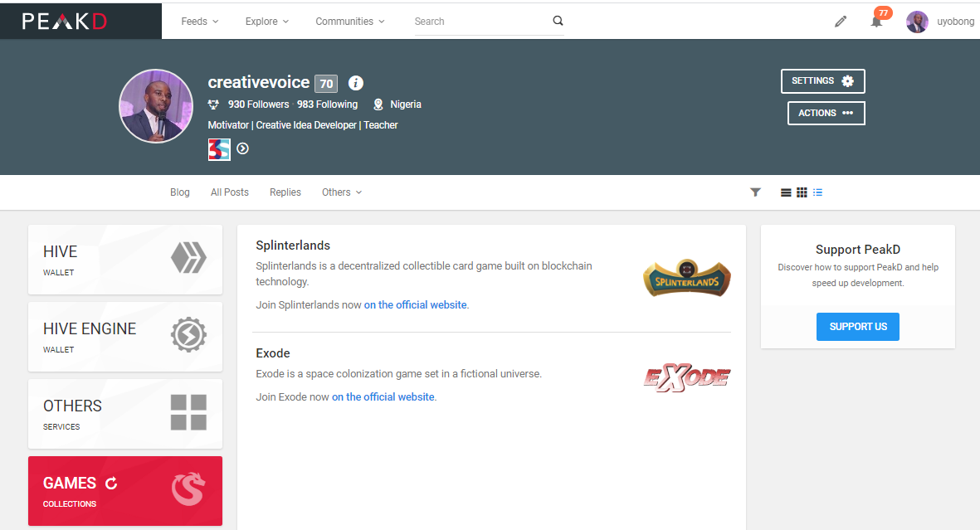Click the Hive logo icon

[188, 257]
